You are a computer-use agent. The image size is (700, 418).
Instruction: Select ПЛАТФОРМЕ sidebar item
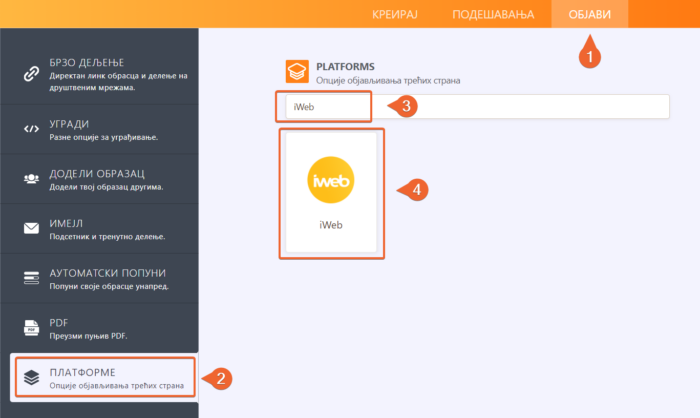point(104,378)
